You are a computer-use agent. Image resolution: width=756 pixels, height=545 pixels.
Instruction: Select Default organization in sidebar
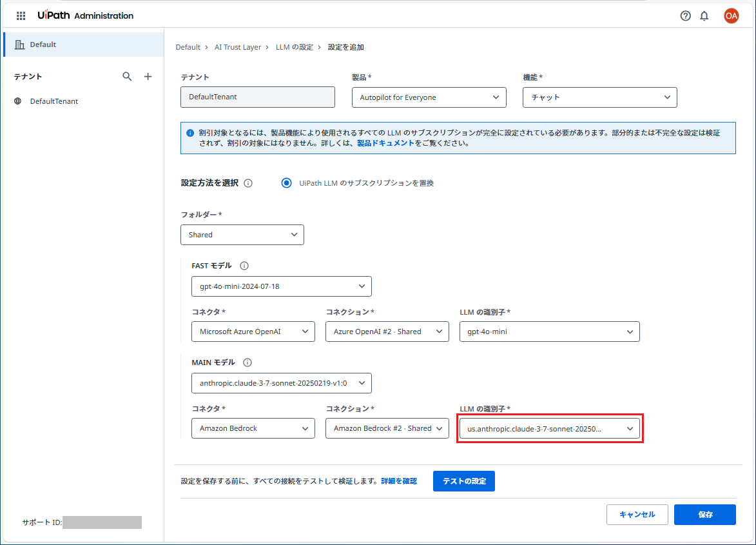[84, 45]
